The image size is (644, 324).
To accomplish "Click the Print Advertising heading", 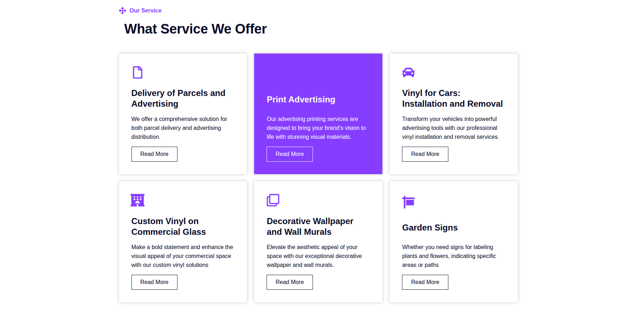I will pos(301,100).
